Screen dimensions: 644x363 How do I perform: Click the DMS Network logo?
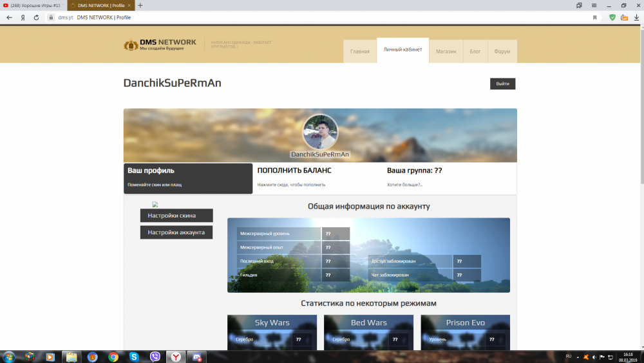coord(160,45)
